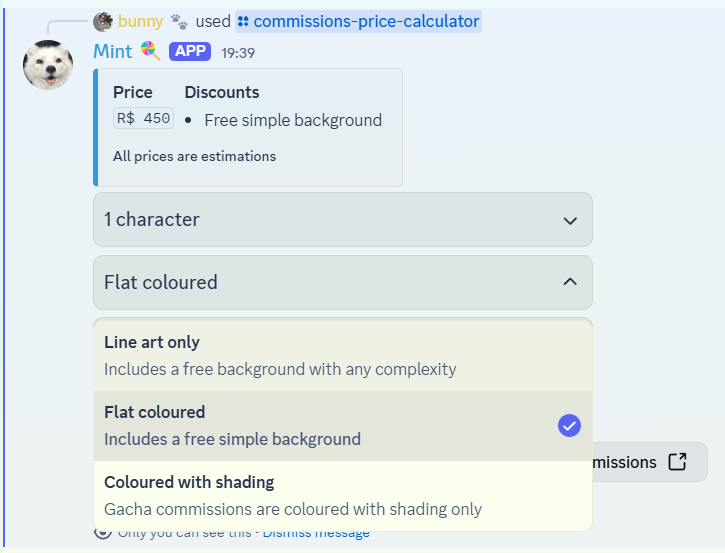
Task: Click the commissions-price-calculator command link
Action: (358, 22)
